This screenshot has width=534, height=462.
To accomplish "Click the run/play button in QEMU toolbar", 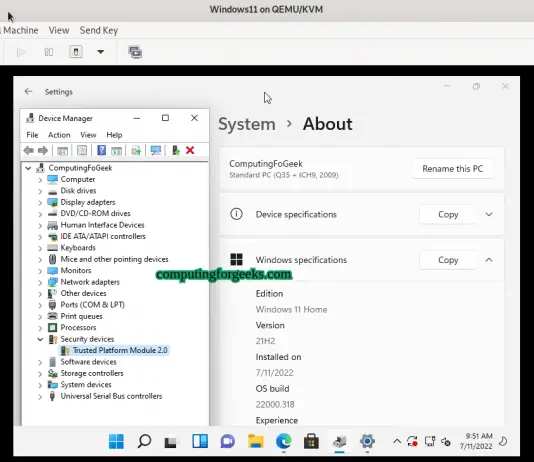I will [21, 52].
